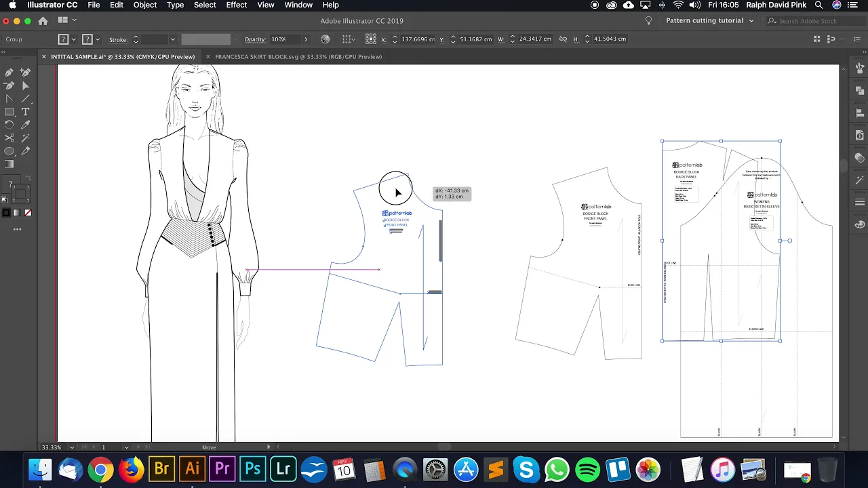
Task: Click the Home icon in application bar
Action: (43, 20)
